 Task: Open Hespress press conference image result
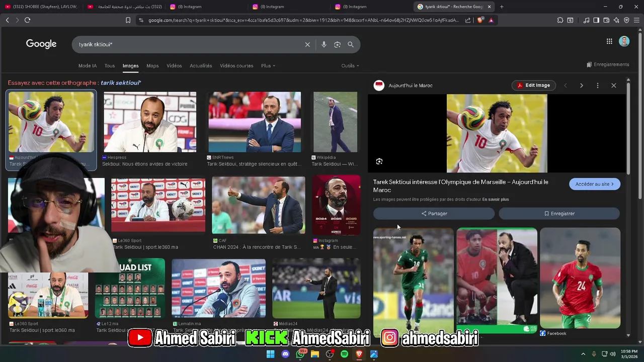[150, 122]
